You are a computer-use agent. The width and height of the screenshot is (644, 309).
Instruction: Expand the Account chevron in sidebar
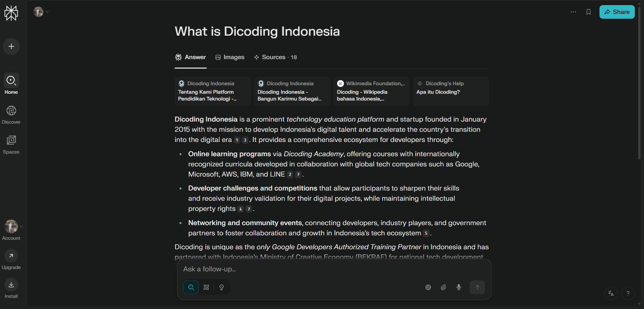(21, 226)
